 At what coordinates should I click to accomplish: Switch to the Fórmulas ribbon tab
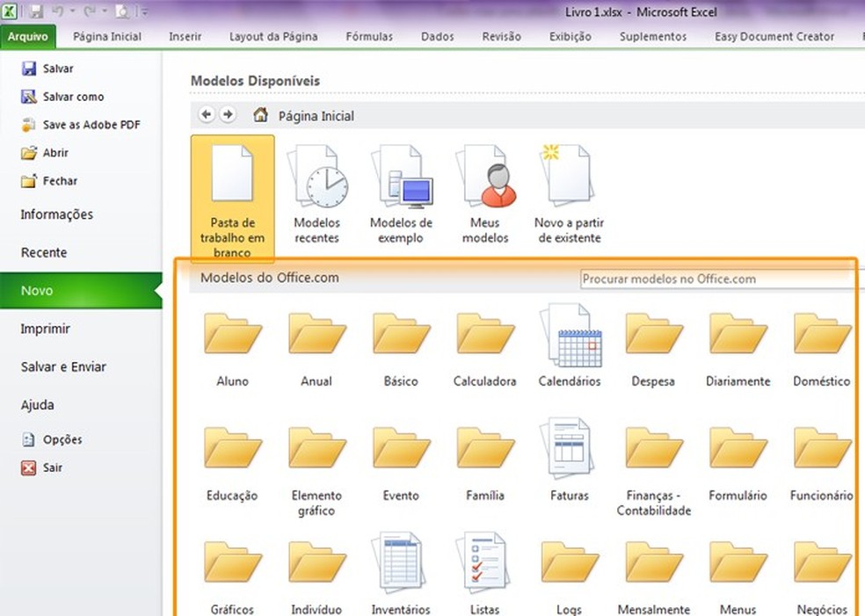tap(369, 37)
